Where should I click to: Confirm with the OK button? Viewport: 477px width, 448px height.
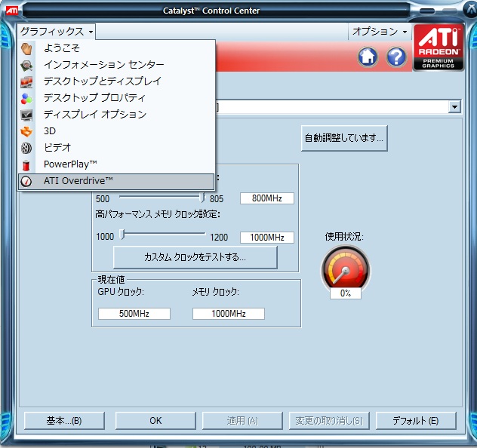click(x=155, y=421)
